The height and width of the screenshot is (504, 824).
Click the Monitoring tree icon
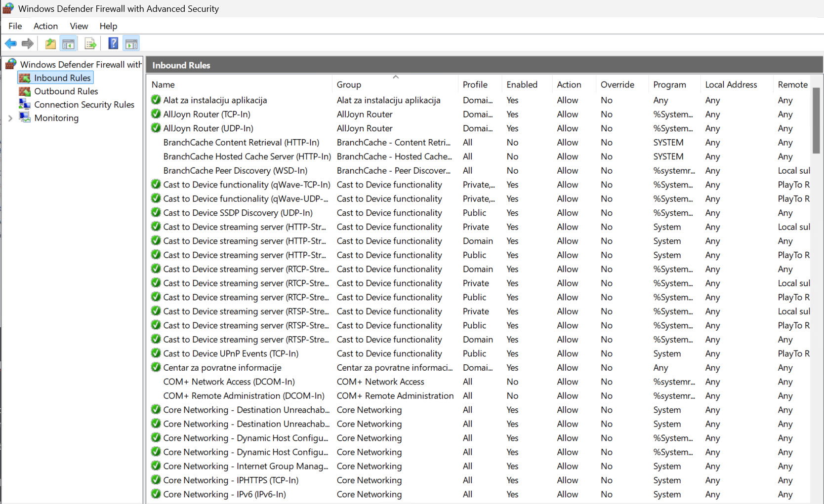coord(25,117)
